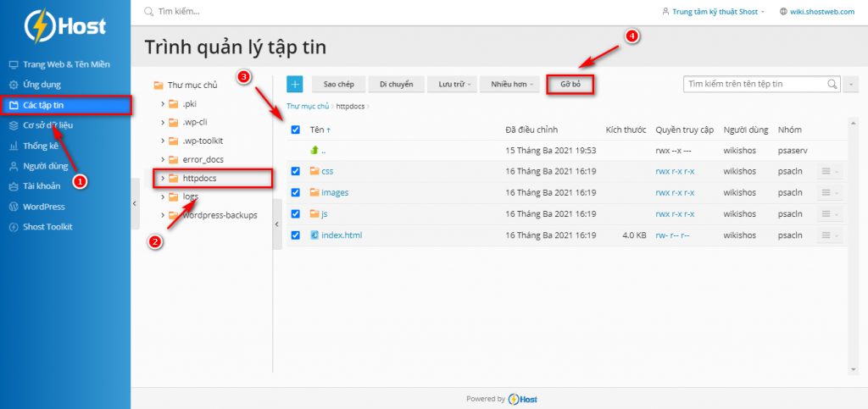This screenshot has height=409, width=868.
Task: Open the js folder link
Action: pyautogui.click(x=325, y=214)
